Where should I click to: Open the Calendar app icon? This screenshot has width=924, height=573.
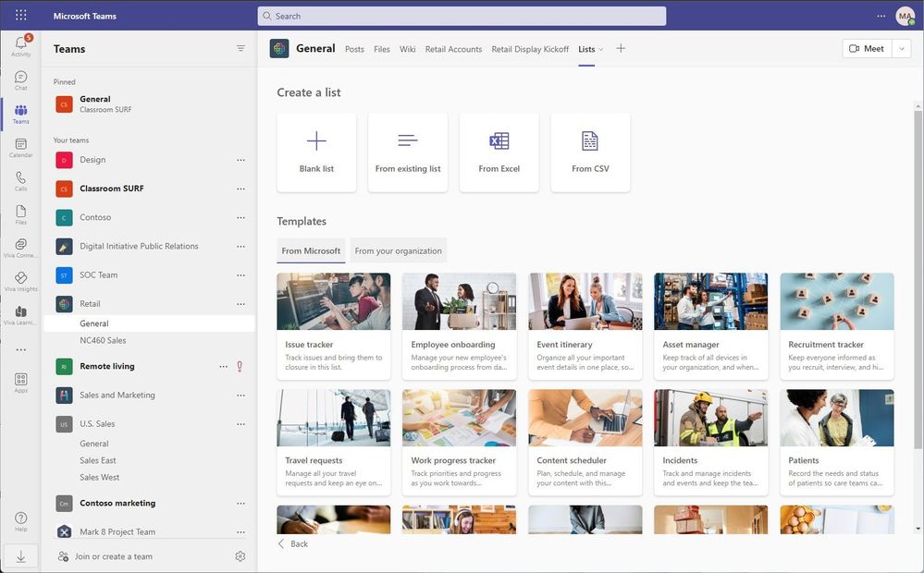20,147
